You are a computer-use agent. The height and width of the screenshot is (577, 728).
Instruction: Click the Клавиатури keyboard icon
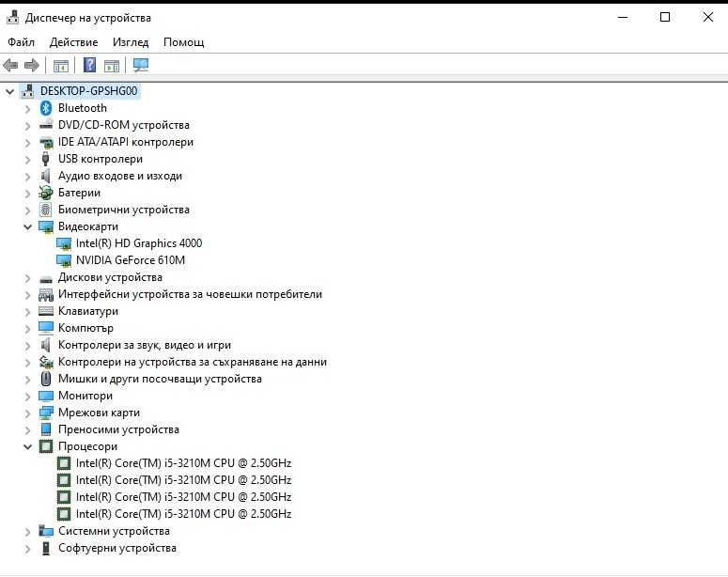[x=46, y=311]
